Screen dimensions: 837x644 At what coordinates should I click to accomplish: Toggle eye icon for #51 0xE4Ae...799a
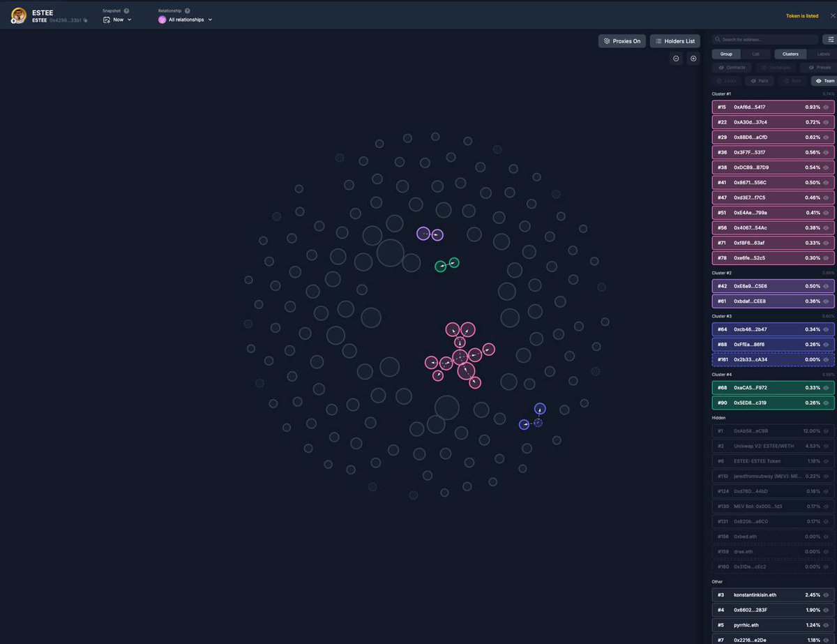point(826,213)
